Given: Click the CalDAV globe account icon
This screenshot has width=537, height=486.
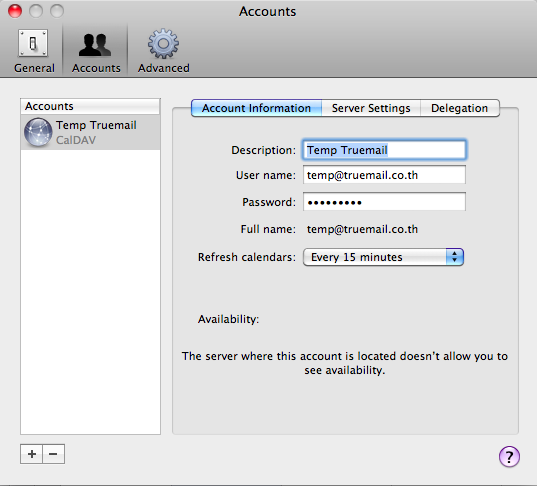Looking at the screenshot, I should [38, 132].
